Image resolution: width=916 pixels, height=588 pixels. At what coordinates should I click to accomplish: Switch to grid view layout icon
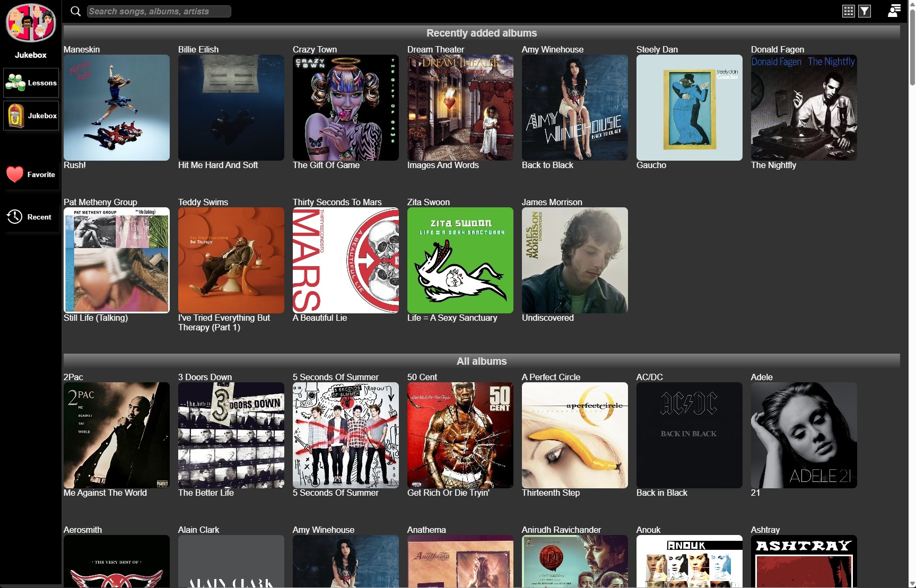point(849,11)
